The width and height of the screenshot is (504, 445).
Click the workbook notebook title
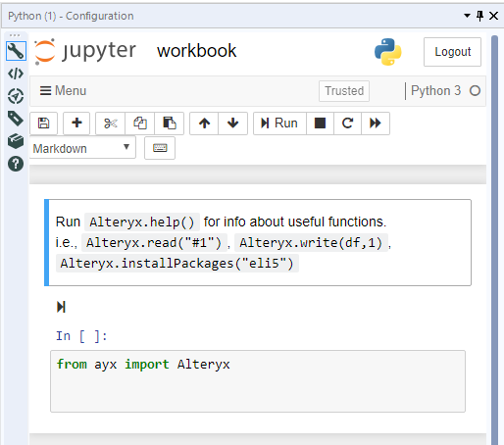(196, 51)
